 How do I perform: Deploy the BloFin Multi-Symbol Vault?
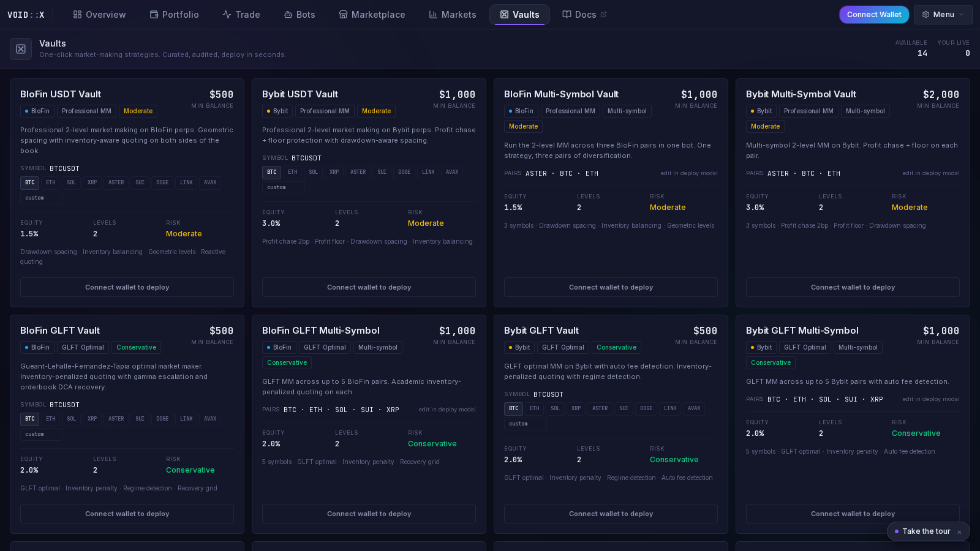tap(611, 287)
